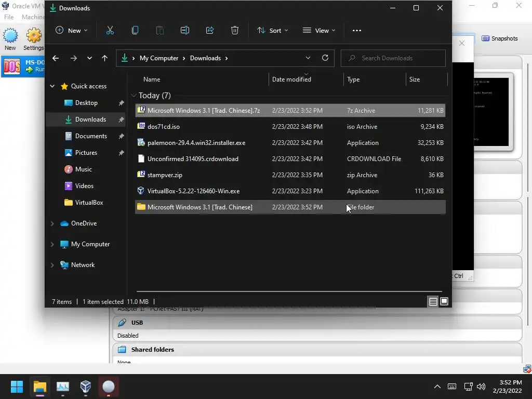
Task: Expand the OneDrive tree node
Action: (x=52, y=223)
